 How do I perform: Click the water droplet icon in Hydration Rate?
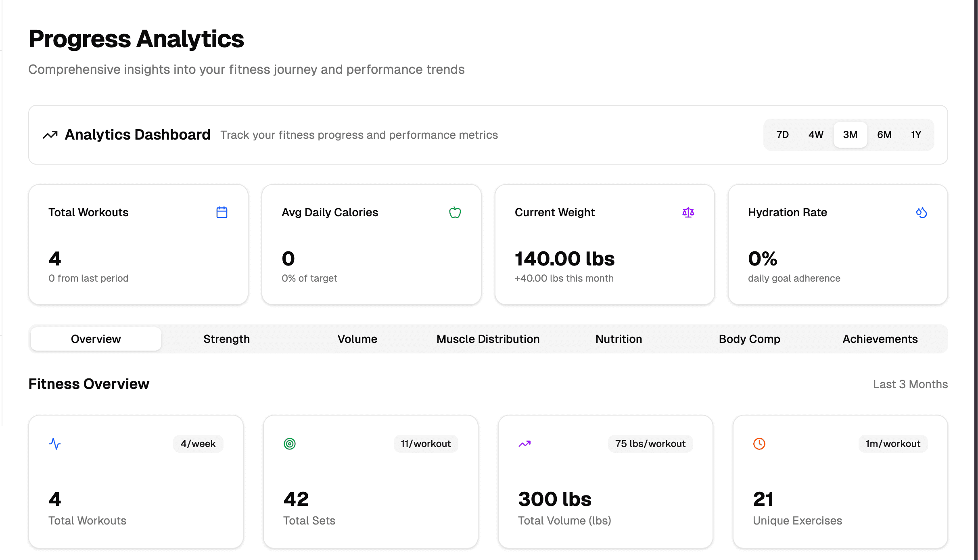point(922,212)
